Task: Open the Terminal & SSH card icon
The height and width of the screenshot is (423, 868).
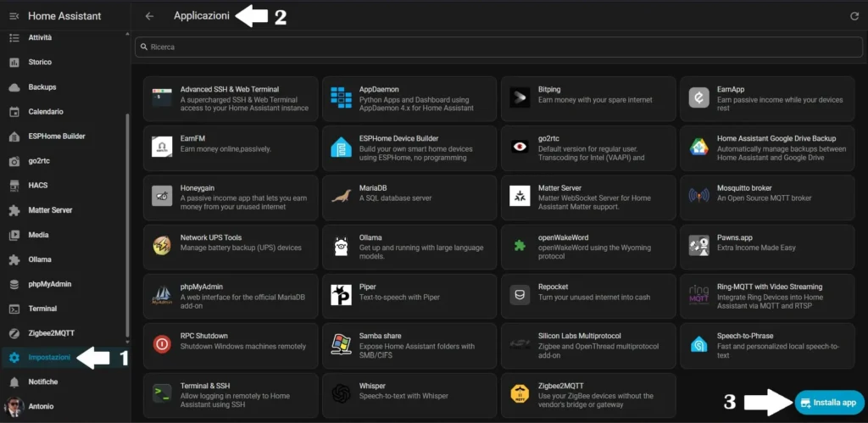Action: tap(162, 393)
